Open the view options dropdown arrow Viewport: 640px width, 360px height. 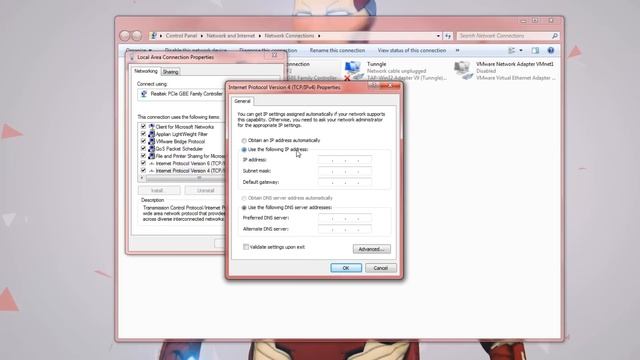[521, 50]
